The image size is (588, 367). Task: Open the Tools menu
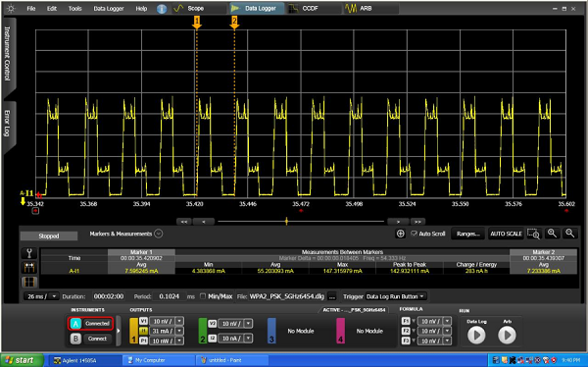[75, 8]
